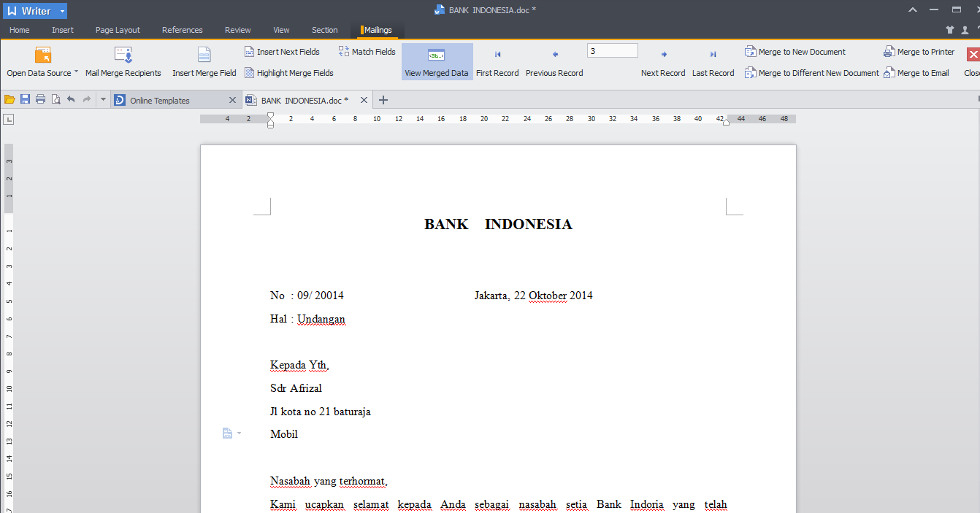Click the misspelled word Undangan
980x513 pixels.
[321, 319]
